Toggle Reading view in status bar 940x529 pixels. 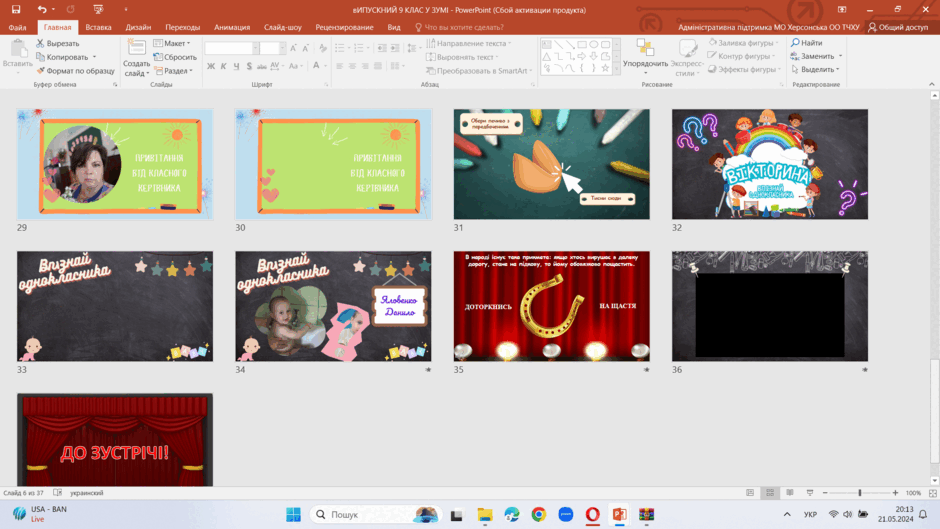pyautogui.click(x=790, y=492)
